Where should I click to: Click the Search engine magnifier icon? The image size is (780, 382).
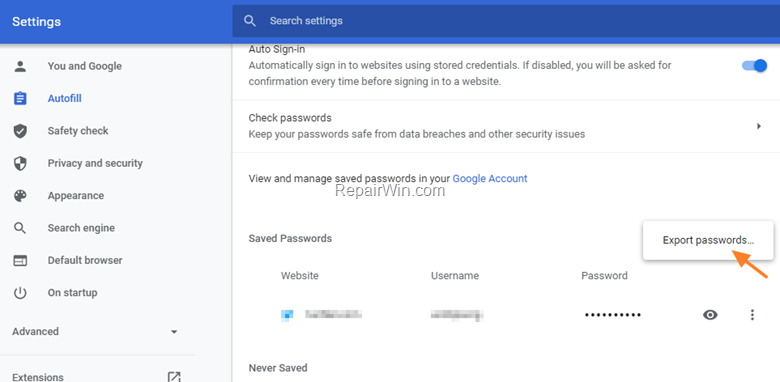(x=20, y=228)
